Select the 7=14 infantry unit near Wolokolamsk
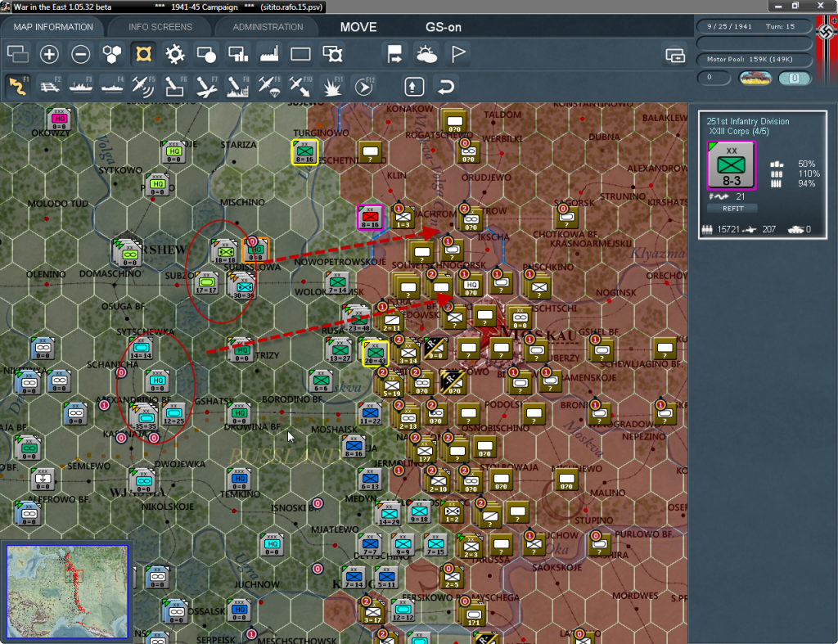This screenshot has width=838, height=644. click(x=338, y=283)
